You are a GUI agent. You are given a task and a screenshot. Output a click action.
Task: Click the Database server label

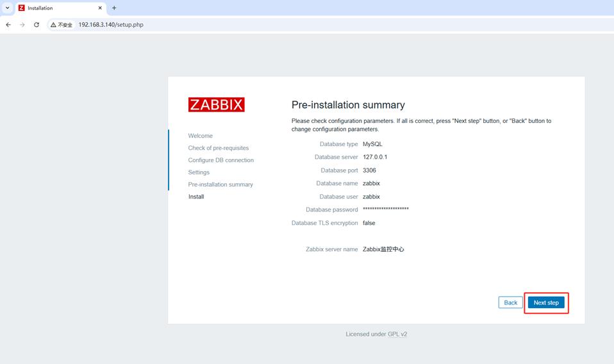pyautogui.click(x=336, y=157)
